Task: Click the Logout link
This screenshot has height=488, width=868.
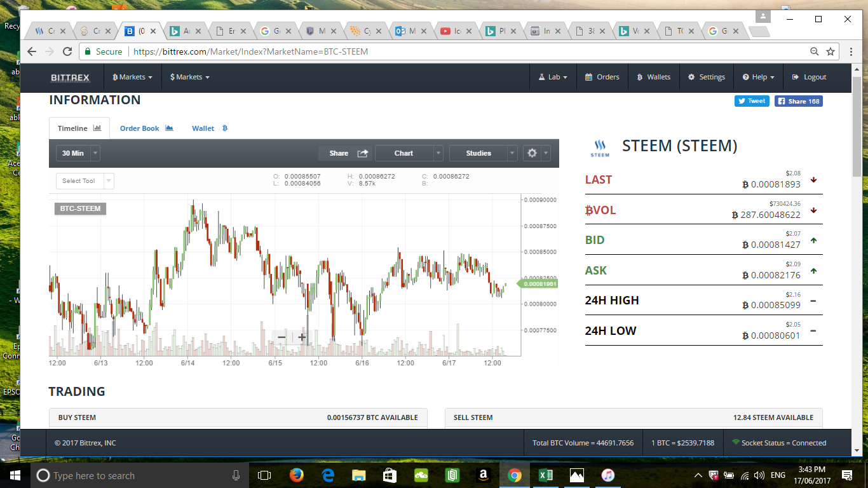Action: [809, 78]
